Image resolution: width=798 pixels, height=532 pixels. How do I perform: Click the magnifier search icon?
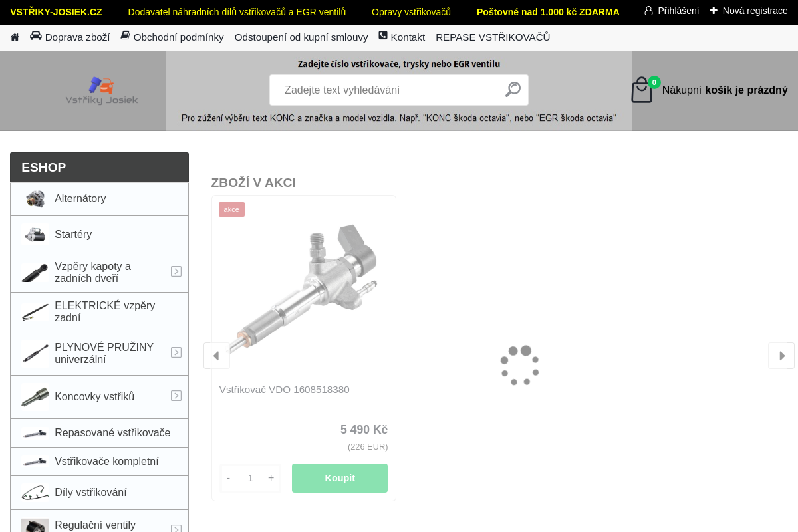[x=513, y=90]
